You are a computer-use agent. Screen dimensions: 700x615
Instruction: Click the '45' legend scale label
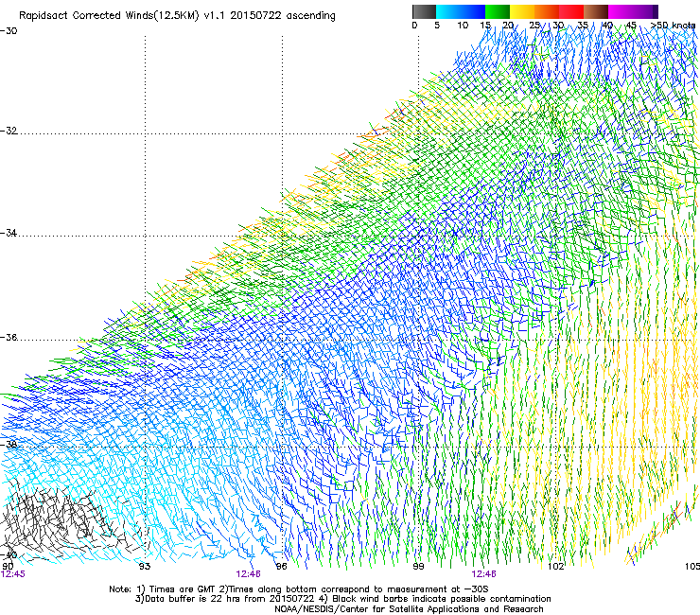coord(631,26)
